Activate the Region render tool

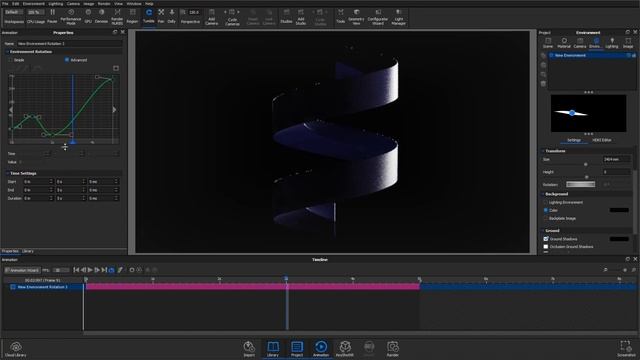(x=132, y=16)
